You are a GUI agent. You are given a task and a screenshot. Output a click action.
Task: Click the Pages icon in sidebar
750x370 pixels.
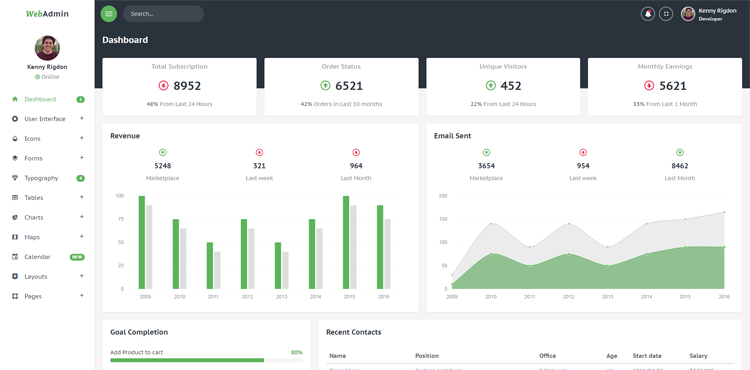coord(15,296)
